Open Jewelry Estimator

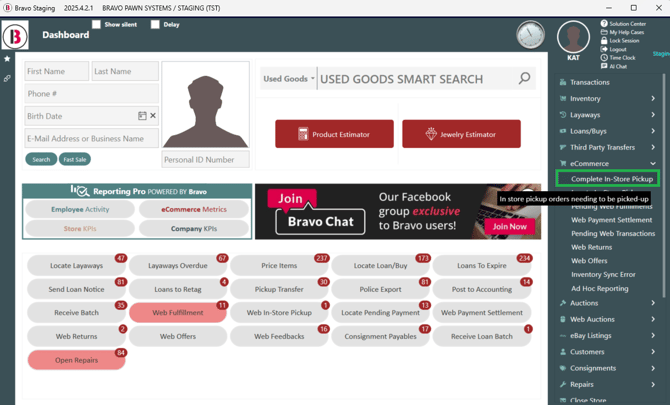pos(461,134)
